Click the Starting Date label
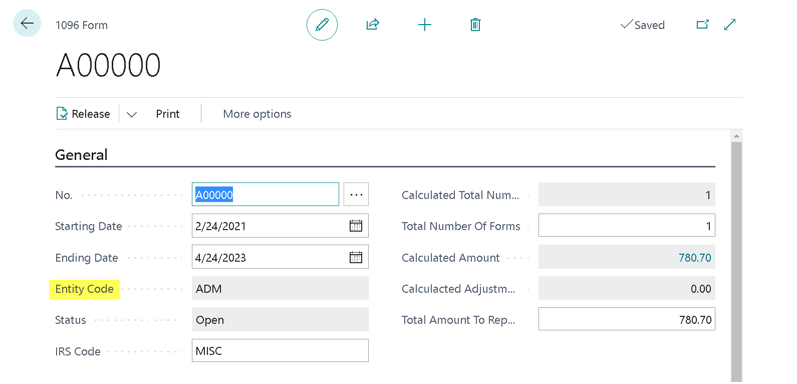The width and height of the screenshot is (797, 384). coord(88,226)
